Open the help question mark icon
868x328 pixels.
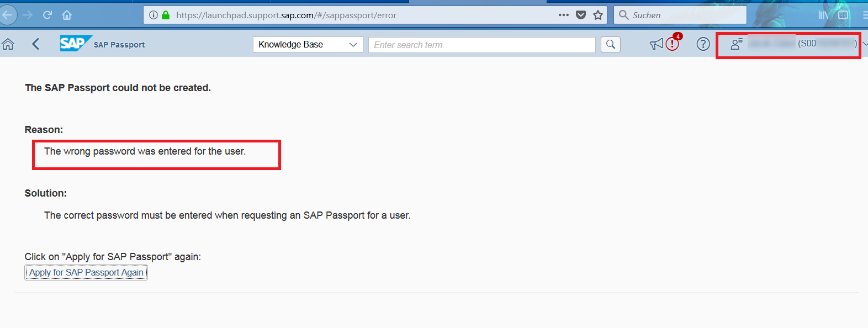(703, 44)
